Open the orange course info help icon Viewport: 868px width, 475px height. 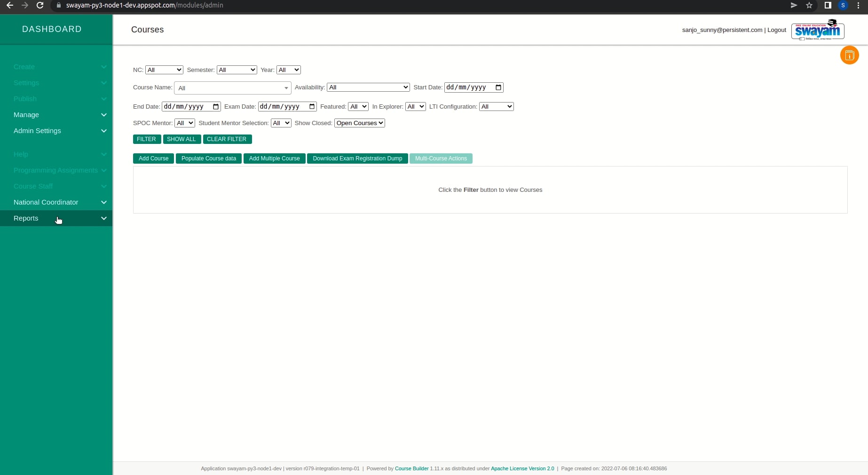(x=849, y=55)
